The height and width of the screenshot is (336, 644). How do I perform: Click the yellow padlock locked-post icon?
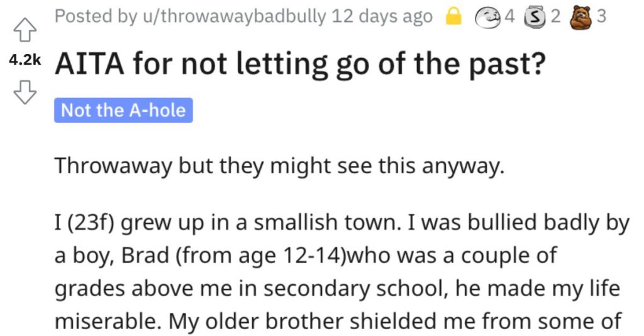point(453,17)
